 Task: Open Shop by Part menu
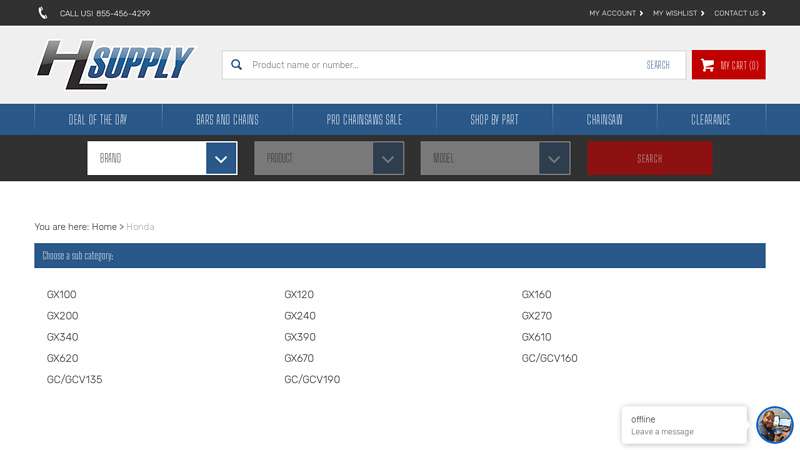494,119
